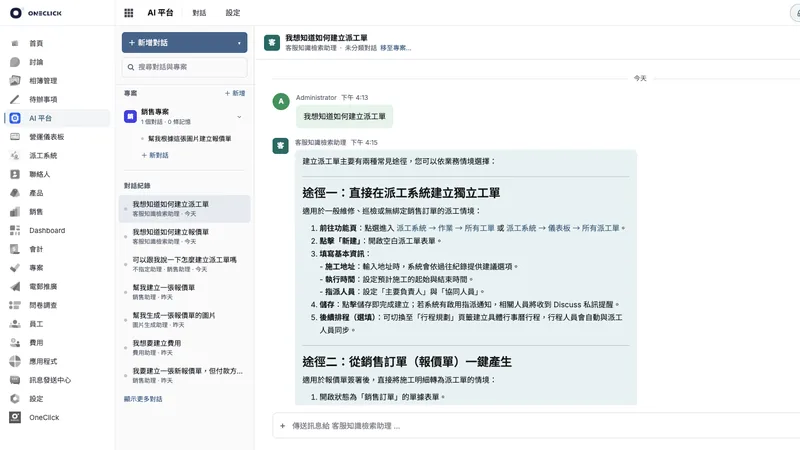Open the apps grid launcher icon
The image size is (800, 450).
(129, 13)
